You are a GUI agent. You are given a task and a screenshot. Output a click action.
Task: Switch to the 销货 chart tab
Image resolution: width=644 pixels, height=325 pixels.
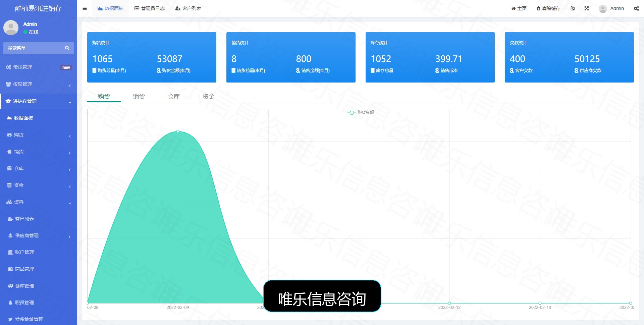pos(139,97)
